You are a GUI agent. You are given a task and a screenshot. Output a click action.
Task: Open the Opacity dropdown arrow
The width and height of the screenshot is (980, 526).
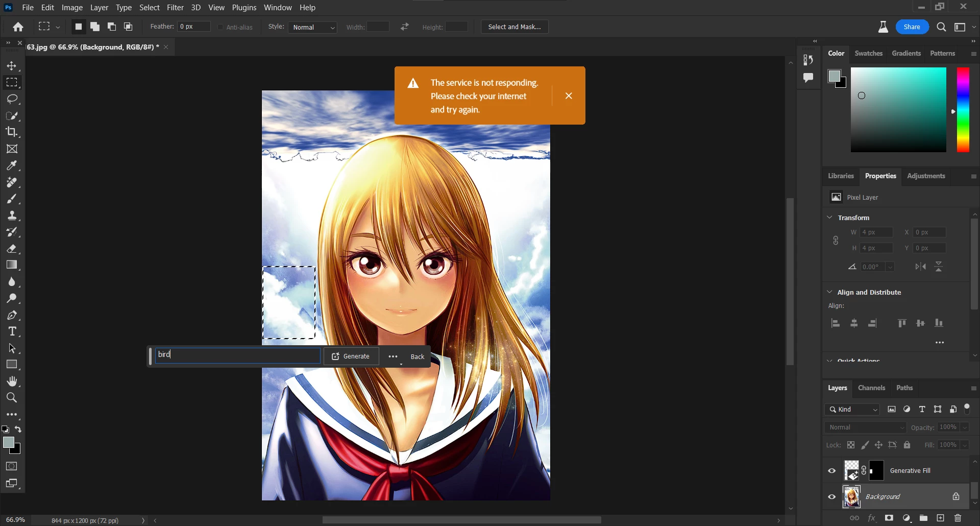(965, 427)
